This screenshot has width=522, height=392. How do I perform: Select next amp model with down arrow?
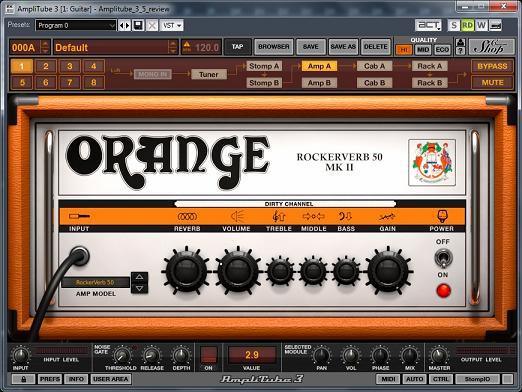tap(139, 288)
